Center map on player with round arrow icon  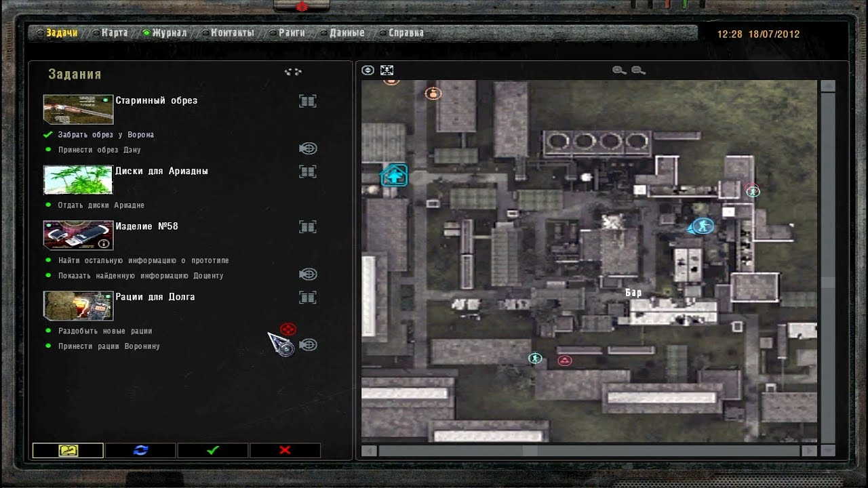click(368, 70)
